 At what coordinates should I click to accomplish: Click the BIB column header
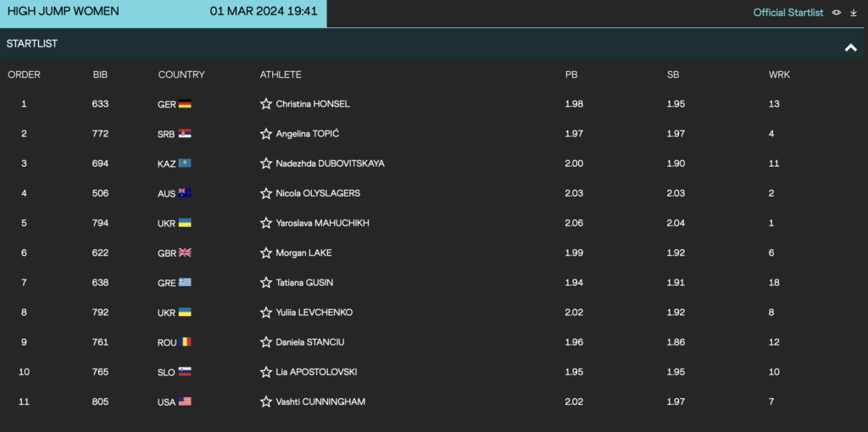[x=100, y=75]
